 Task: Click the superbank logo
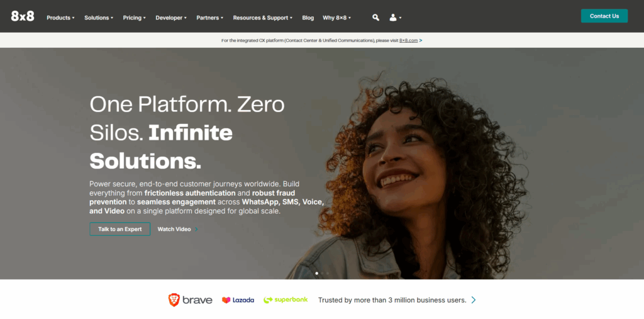coord(286,300)
